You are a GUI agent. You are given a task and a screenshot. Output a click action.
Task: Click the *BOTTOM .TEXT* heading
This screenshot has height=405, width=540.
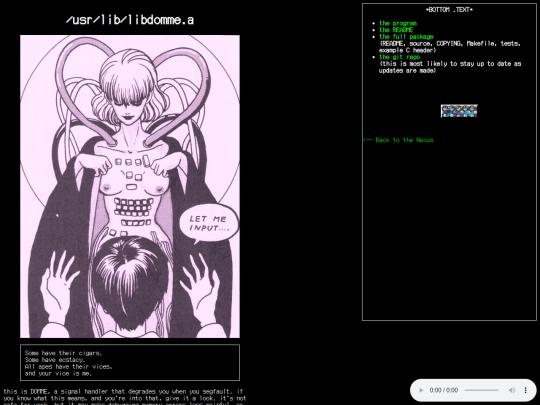[449, 10]
